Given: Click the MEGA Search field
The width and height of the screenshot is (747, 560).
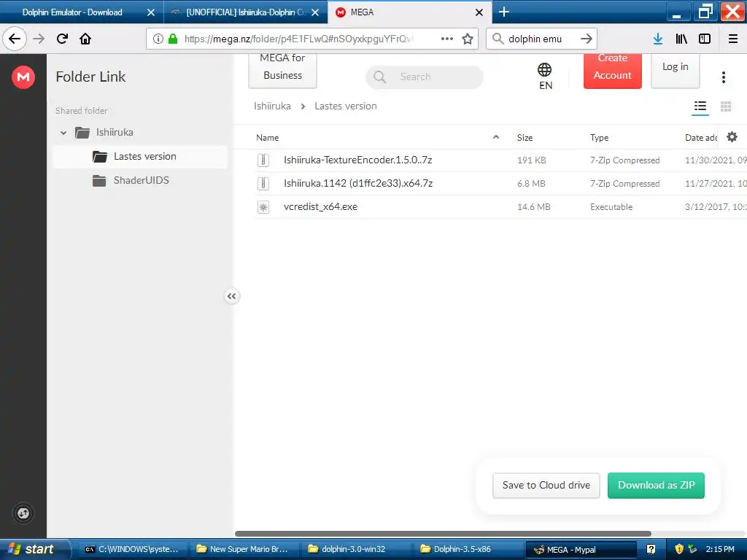Looking at the screenshot, I should point(424,77).
